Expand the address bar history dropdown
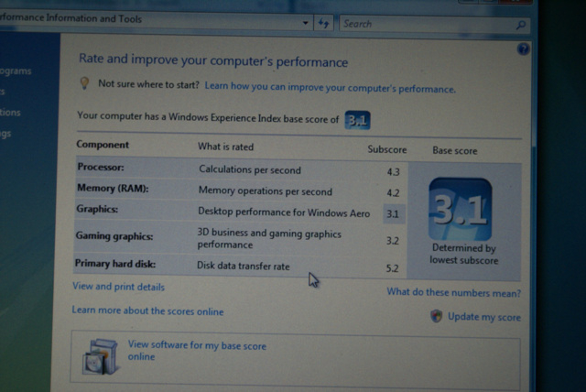 tap(305, 23)
